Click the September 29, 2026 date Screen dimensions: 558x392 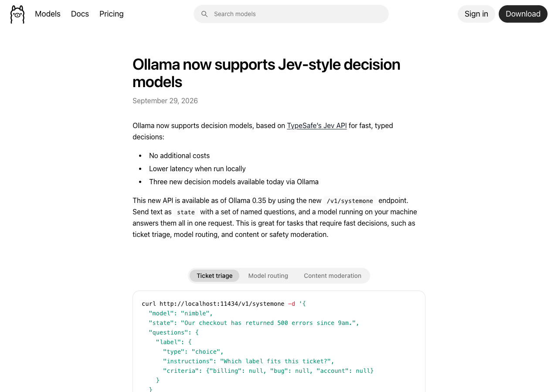pos(165,101)
